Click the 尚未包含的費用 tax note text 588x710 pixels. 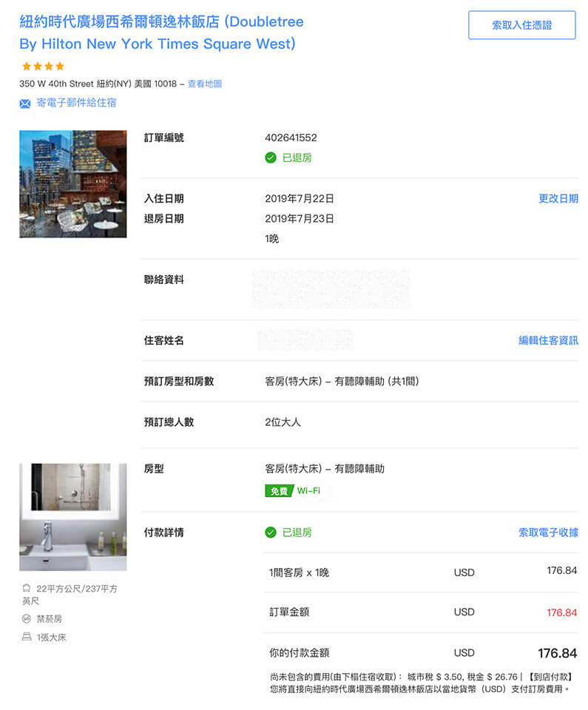coord(422,683)
